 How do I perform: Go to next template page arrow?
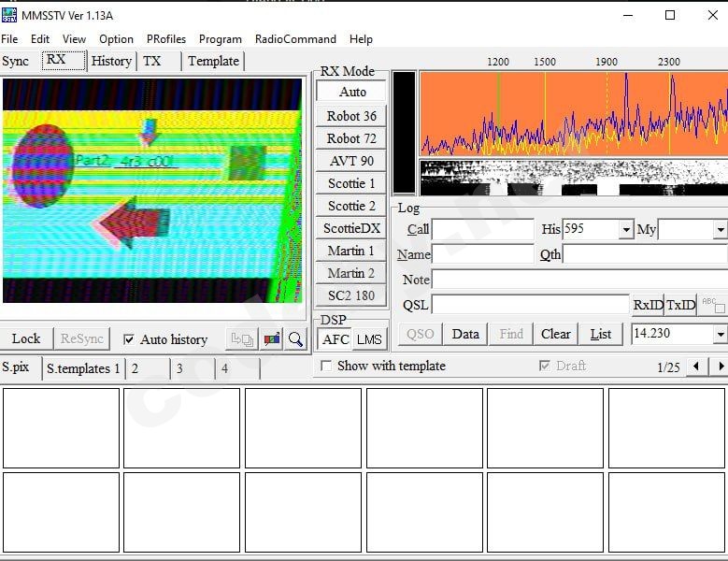point(720,367)
